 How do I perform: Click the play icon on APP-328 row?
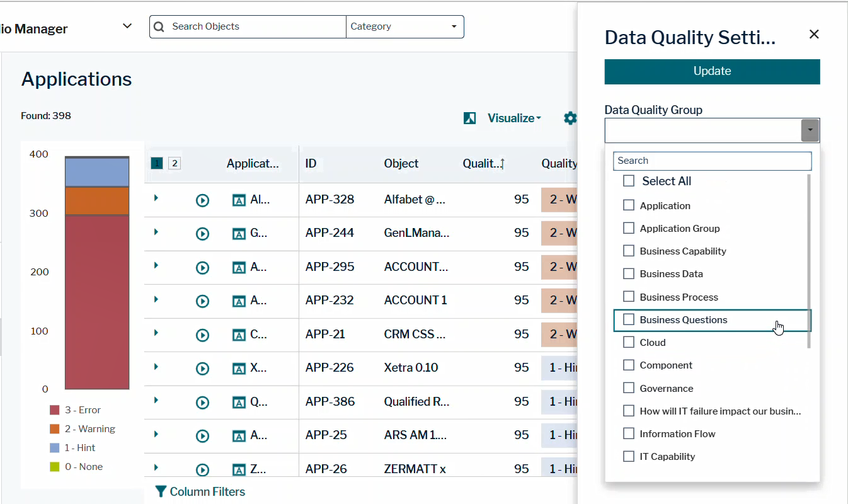pyautogui.click(x=202, y=200)
